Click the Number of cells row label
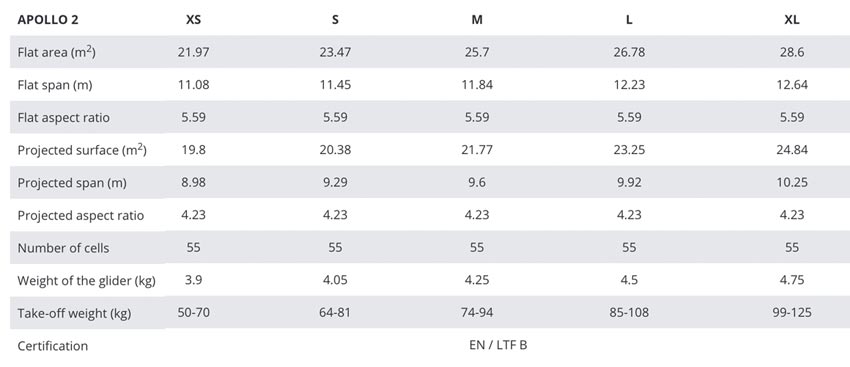The image size is (850, 367). 63,248
